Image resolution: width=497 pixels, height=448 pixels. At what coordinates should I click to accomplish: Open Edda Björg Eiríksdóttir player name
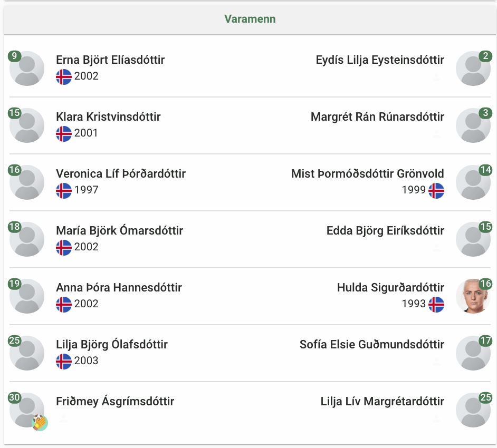(x=385, y=231)
